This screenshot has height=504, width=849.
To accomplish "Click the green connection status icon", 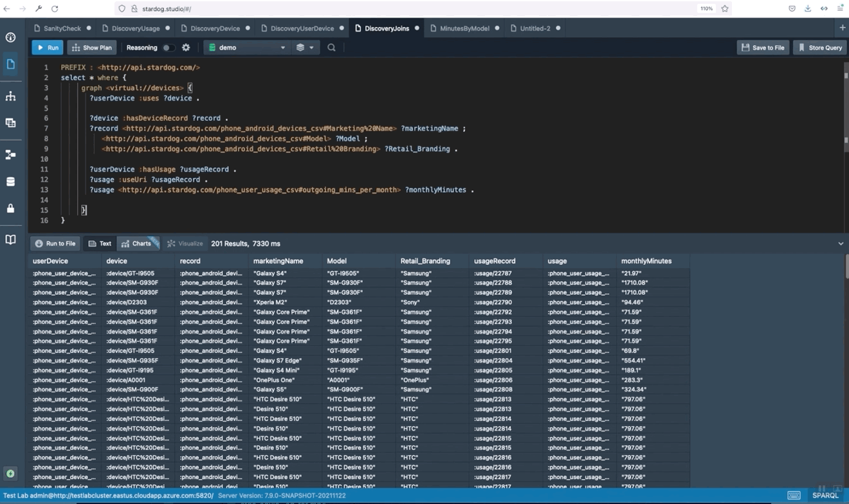I will (x=10, y=474).
